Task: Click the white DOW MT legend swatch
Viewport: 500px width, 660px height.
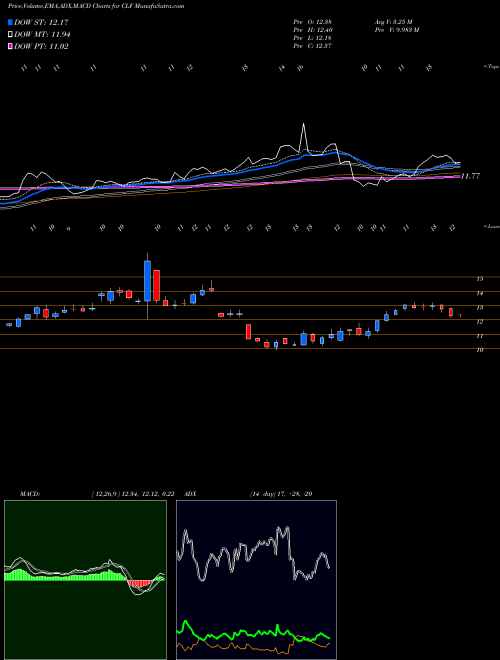Action: click(x=10, y=35)
